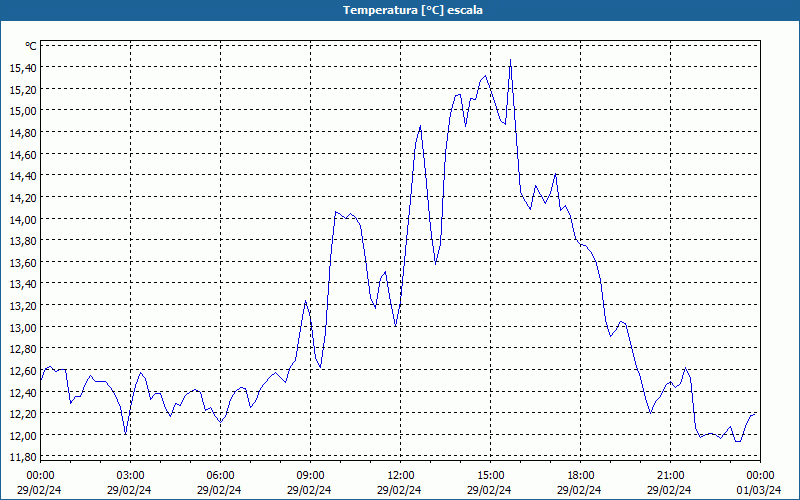
Task: Click the '11,80' y-axis label
Action: (23, 457)
